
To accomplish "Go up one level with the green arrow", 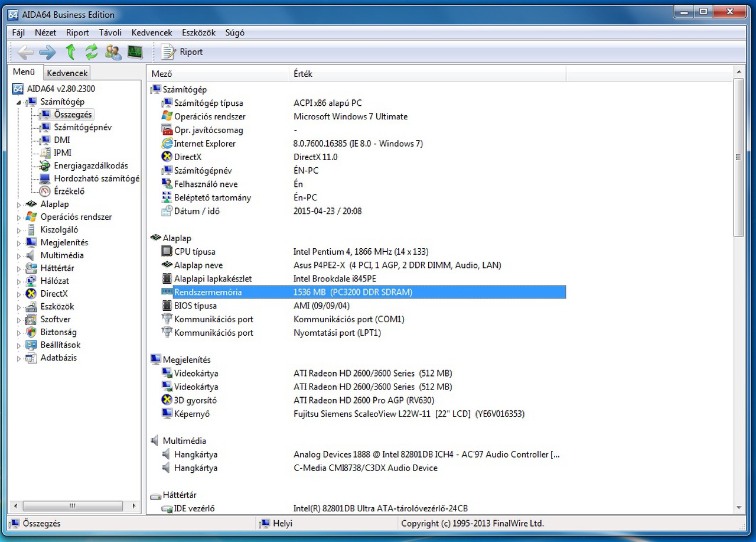I will pyautogui.click(x=70, y=52).
